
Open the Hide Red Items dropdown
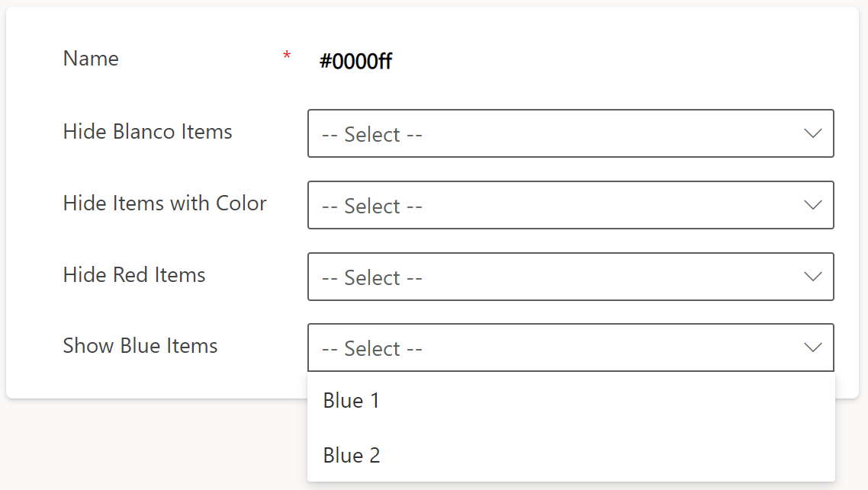[571, 277]
